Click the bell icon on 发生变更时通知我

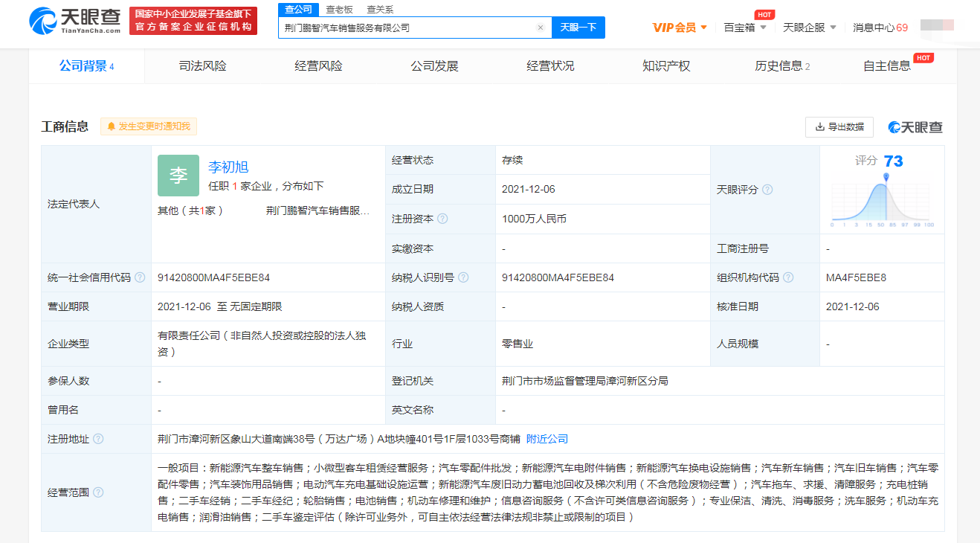(x=110, y=126)
